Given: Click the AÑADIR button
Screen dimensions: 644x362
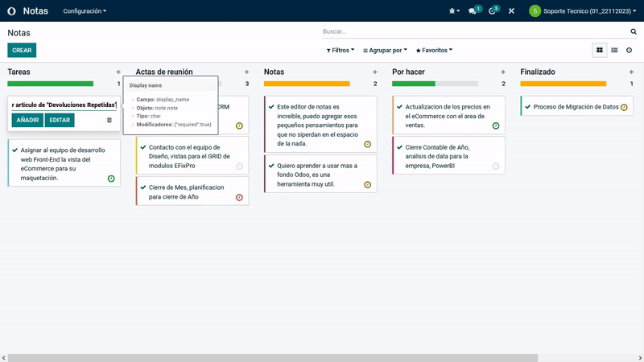Looking at the screenshot, I should click(x=27, y=120).
